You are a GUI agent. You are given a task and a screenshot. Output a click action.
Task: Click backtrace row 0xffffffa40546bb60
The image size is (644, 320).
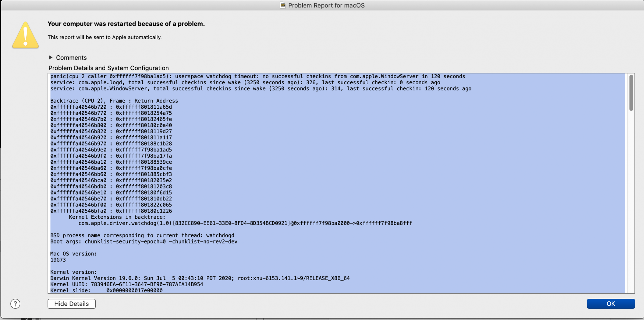click(111, 174)
